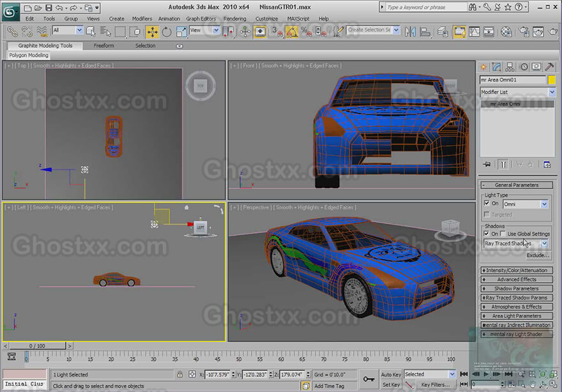Open the Layer Manager
562x392 pixels.
443,32
